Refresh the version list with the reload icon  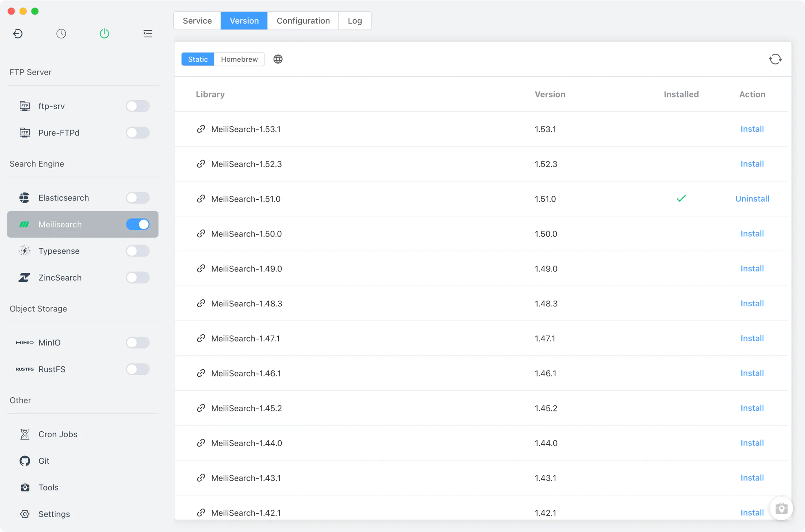point(775,59)
